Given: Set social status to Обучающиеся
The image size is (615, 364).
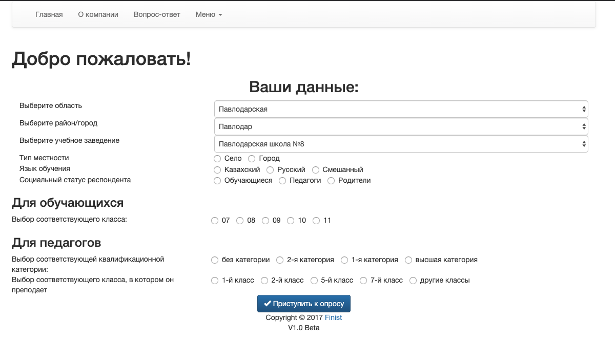Looking at the screenshot, I should click(x=217, y=181).
